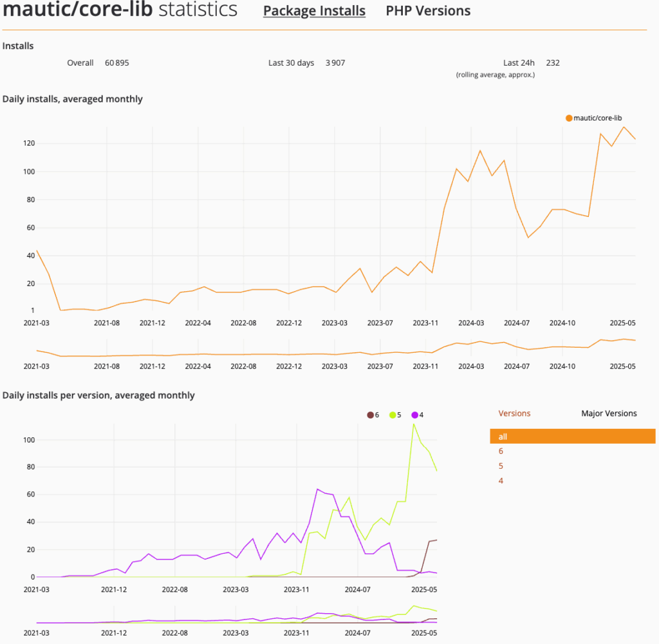Switch back to the Versions view
659x644 pixels.
pyautogui.click(x=514, y=413)
